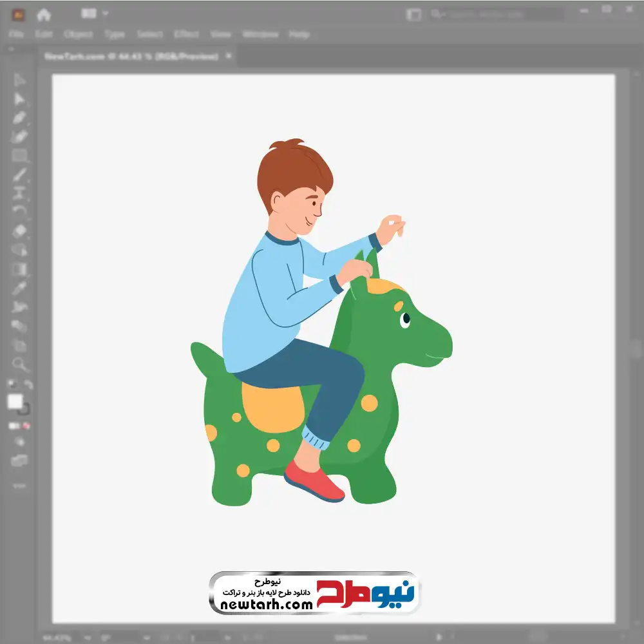The width and height of the screenshot is (644, 644).
Task: Close the NewTarh.com document tab
Action: (229, 55)
